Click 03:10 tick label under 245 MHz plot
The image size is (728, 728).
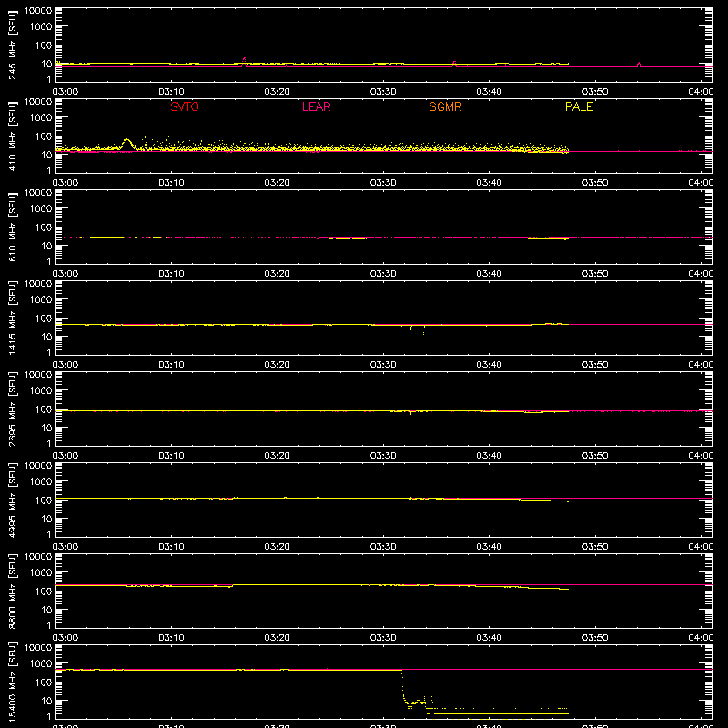pyautogui.click(x=171, y=92)
